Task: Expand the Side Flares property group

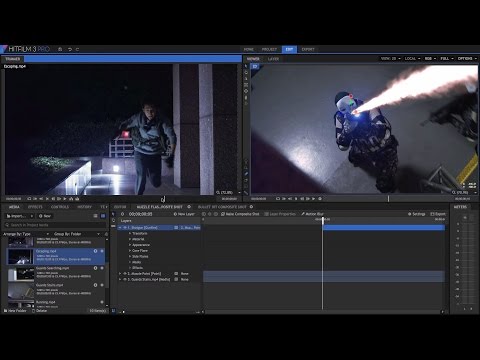Action: [130, 256]
